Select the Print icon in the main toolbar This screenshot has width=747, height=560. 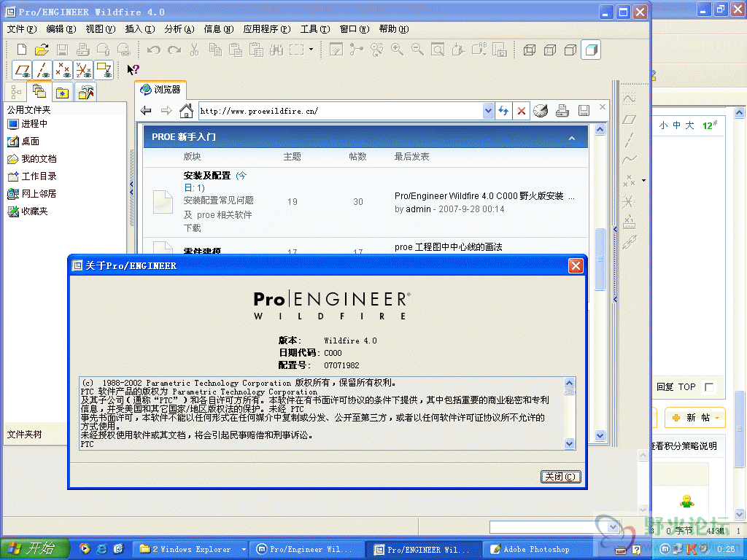tap(83, 50)
